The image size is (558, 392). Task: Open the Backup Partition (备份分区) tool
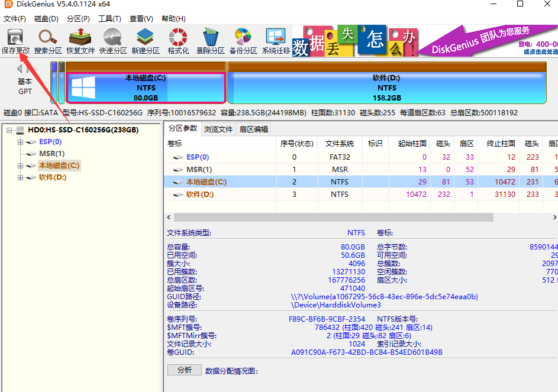click(x=243, y=40)
